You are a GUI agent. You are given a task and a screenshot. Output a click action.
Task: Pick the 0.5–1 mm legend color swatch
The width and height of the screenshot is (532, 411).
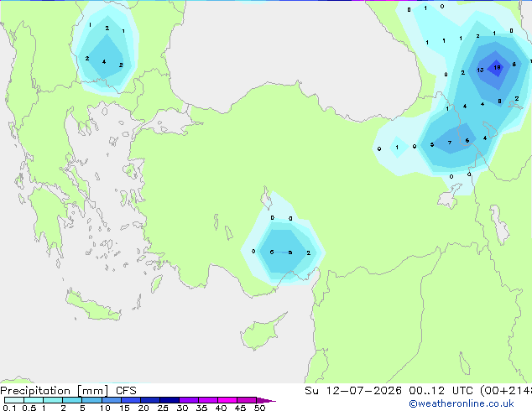[x=34, y=400]
